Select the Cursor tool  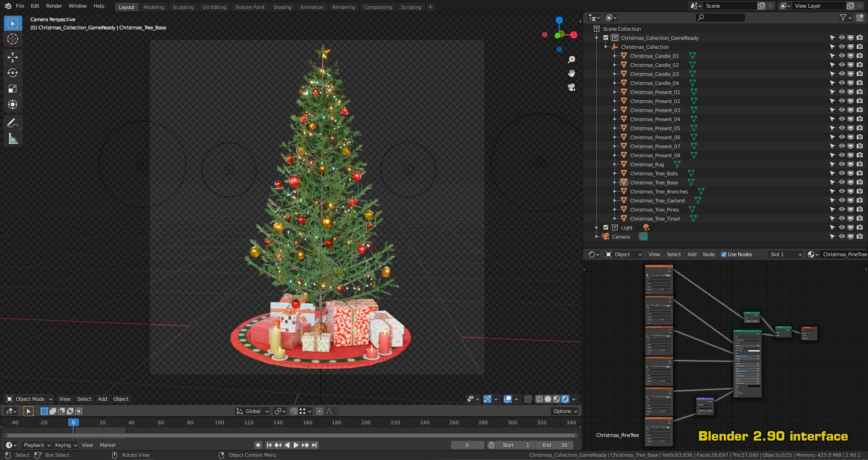coord(13,39)
